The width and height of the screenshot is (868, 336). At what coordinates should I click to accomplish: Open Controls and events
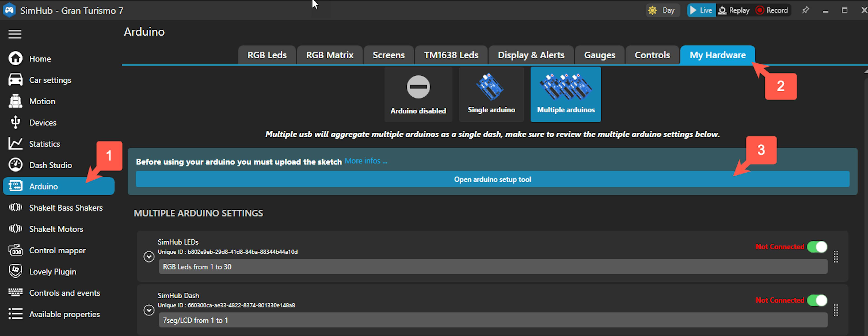coord(59,293)
